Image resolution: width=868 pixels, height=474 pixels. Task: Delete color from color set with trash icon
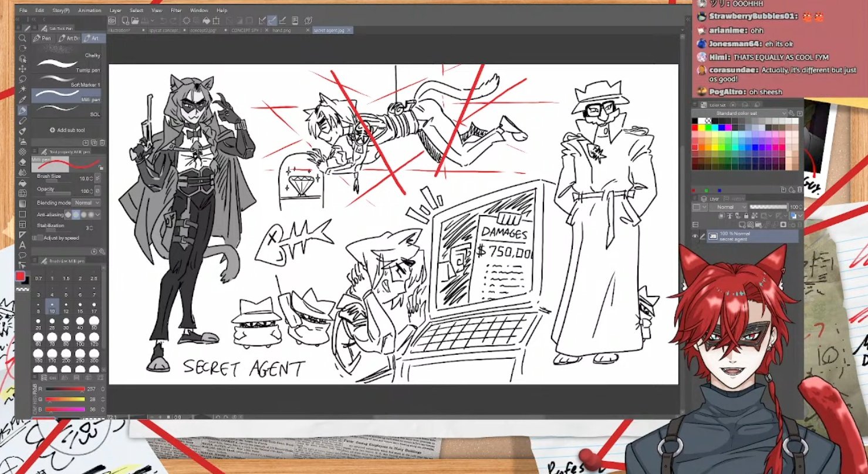[798, 190]
